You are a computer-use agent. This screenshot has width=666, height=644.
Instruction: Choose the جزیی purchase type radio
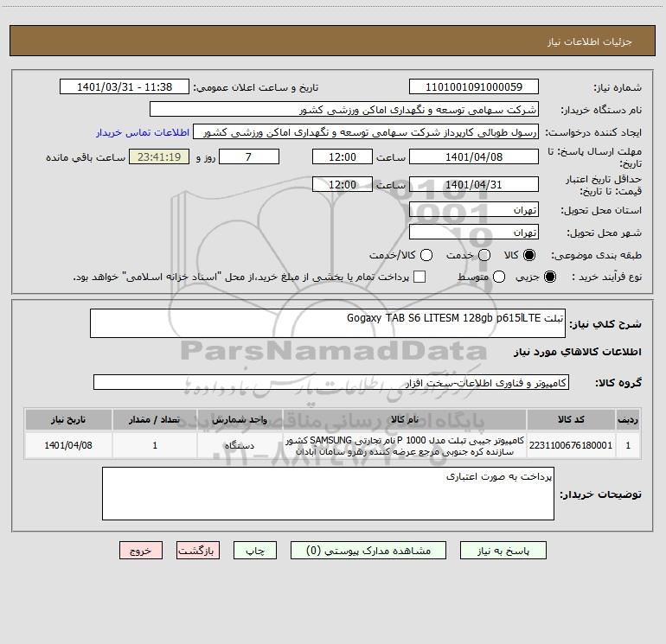pyautogui.click(x=549, y=277)
